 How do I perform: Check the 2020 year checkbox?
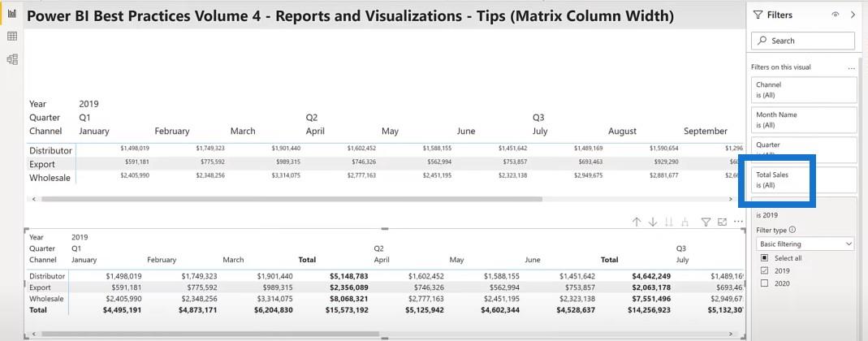click(765, 283)
